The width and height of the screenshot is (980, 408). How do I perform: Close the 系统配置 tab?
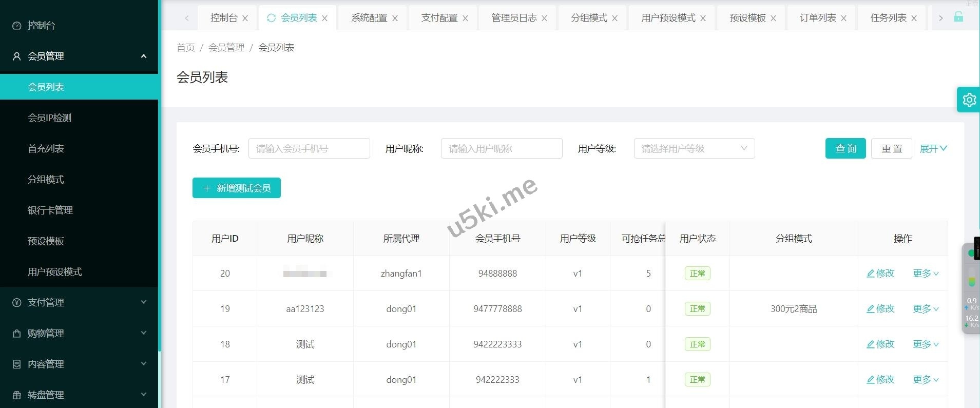click(x=395, y=18)
